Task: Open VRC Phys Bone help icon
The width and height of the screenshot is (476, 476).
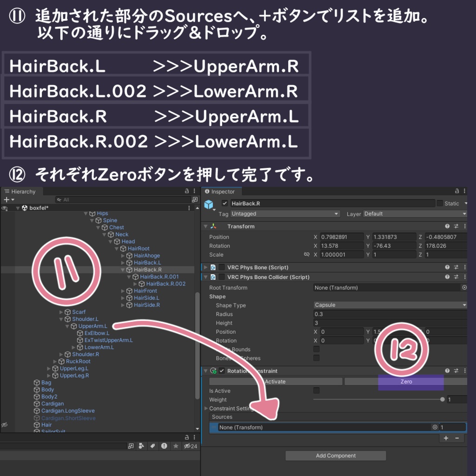Action: [x=447, y=267]
